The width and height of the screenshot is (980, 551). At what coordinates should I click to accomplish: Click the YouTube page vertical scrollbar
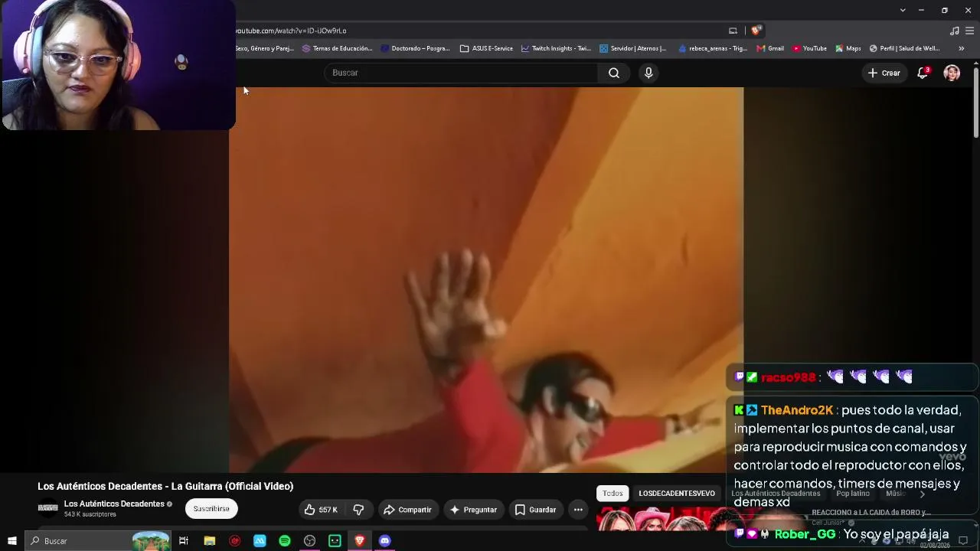[x=976, y=103]
